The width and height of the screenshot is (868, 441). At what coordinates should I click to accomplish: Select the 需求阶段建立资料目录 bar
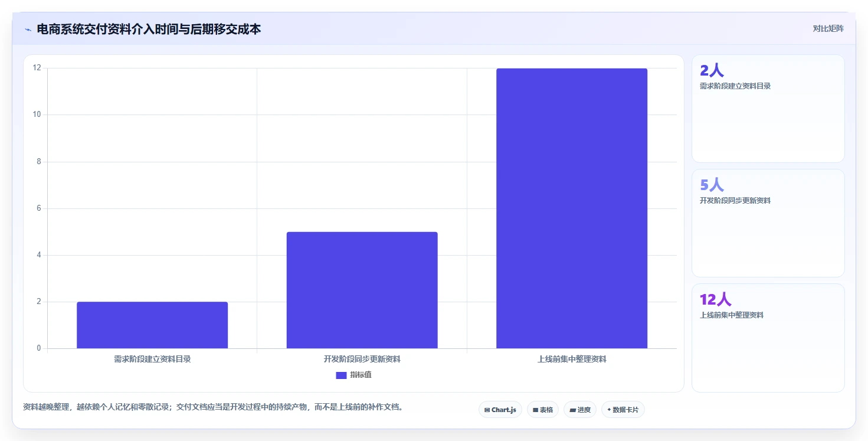[152, 325]
